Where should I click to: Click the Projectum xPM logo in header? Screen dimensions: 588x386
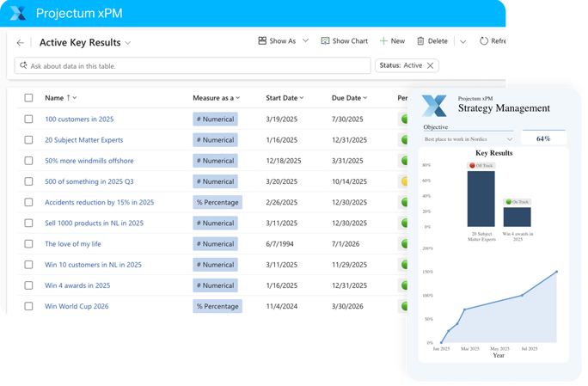18,13
